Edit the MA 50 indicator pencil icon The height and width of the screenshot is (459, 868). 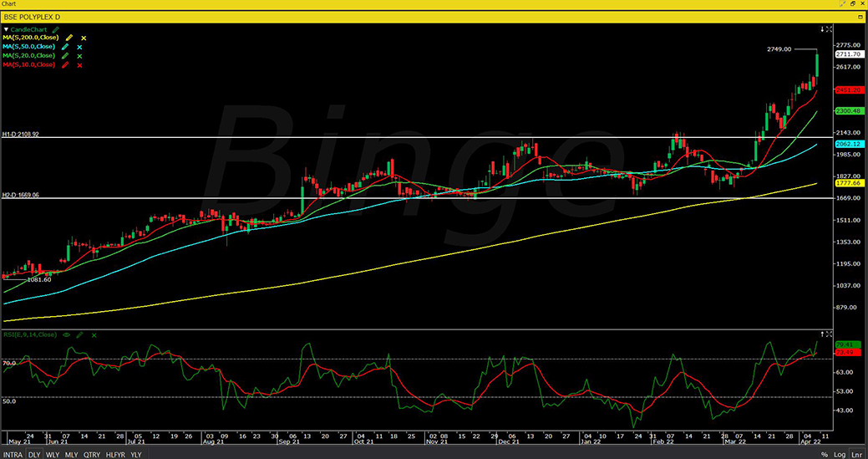[66, 47]
